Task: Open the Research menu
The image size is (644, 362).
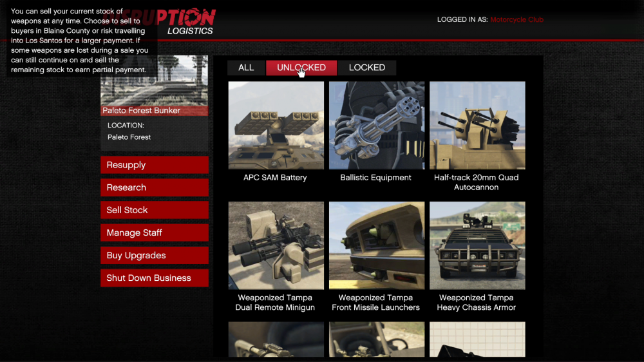Action: [155, 187]
